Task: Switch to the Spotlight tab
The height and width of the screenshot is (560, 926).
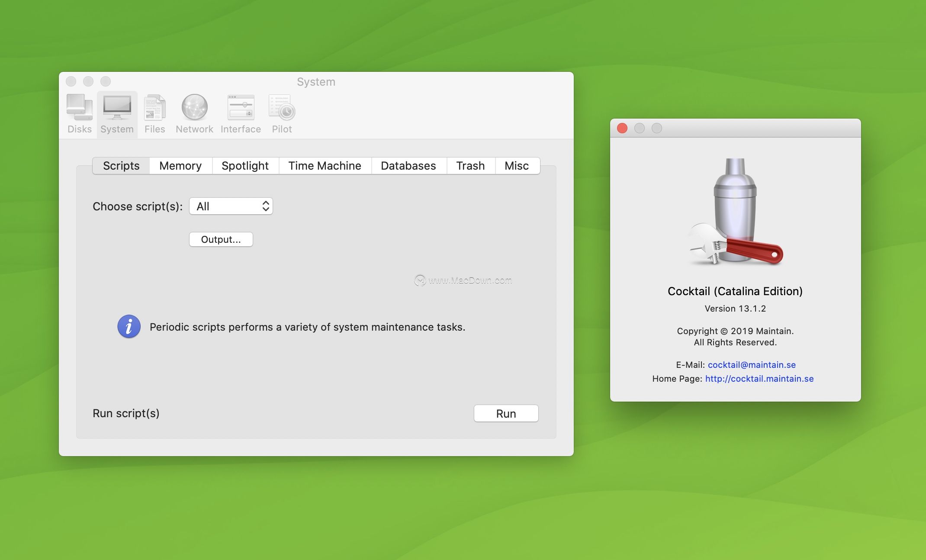Action: pyautogui.click(x=245, y=166)
